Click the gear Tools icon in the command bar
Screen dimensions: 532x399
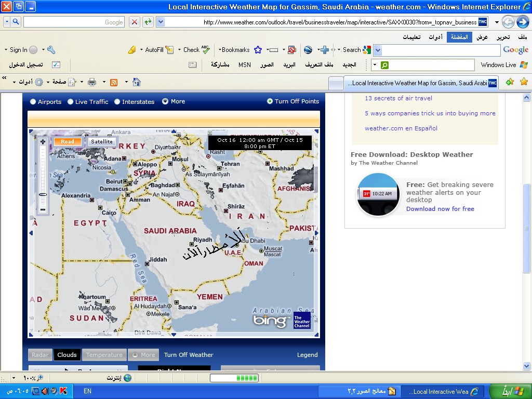(39, 82)
